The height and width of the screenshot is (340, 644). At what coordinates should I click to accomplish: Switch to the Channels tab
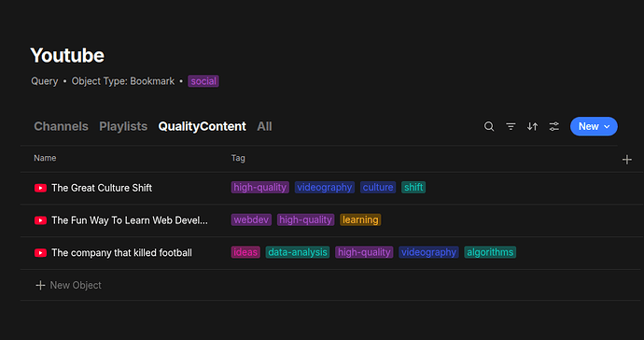61,126
